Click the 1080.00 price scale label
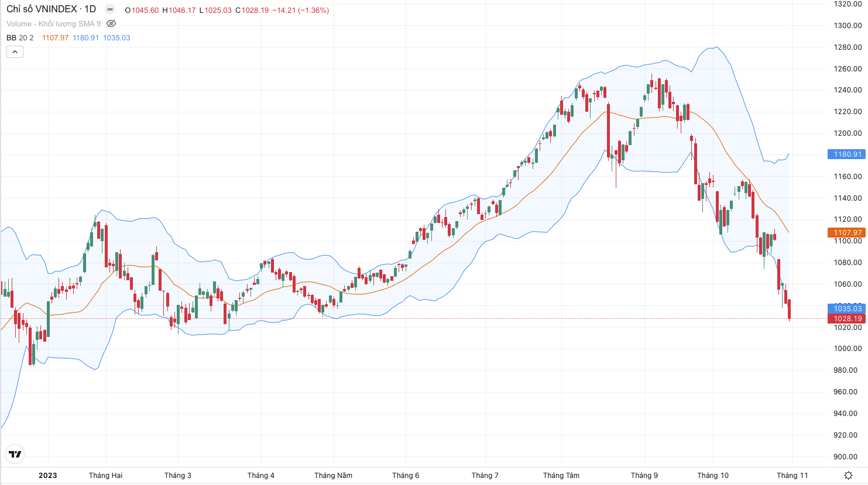 point(848,262)
